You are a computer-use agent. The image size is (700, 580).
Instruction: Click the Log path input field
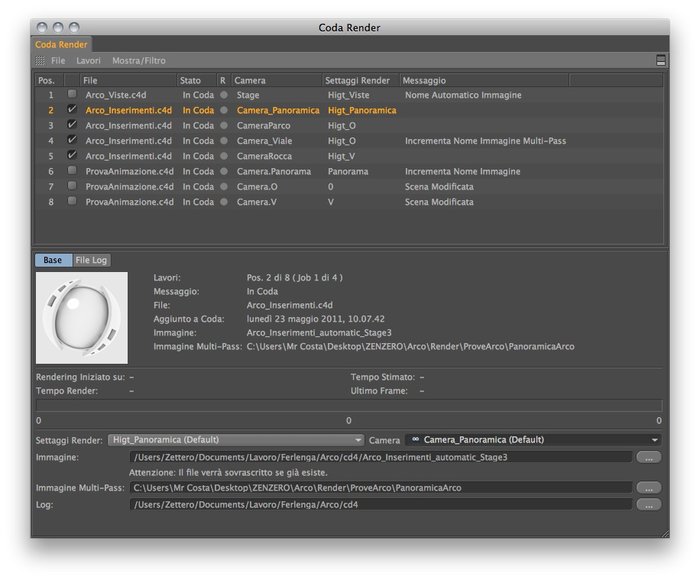381,505
